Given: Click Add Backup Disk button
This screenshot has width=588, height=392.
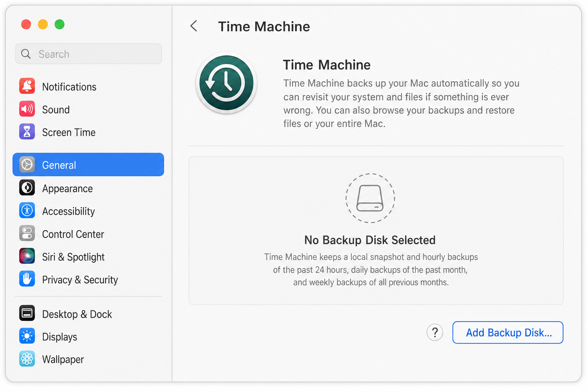Looking at the screenshot, I should [508, 332].
